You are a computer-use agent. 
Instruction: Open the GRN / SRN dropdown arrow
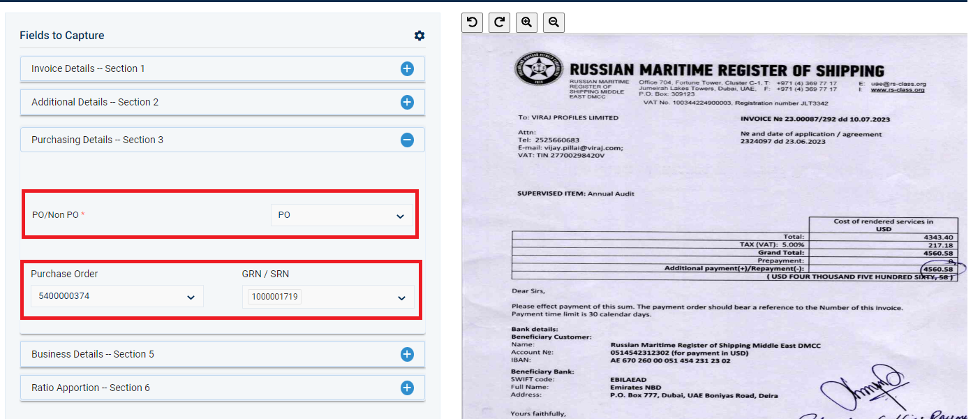click(x=401, y=298)
